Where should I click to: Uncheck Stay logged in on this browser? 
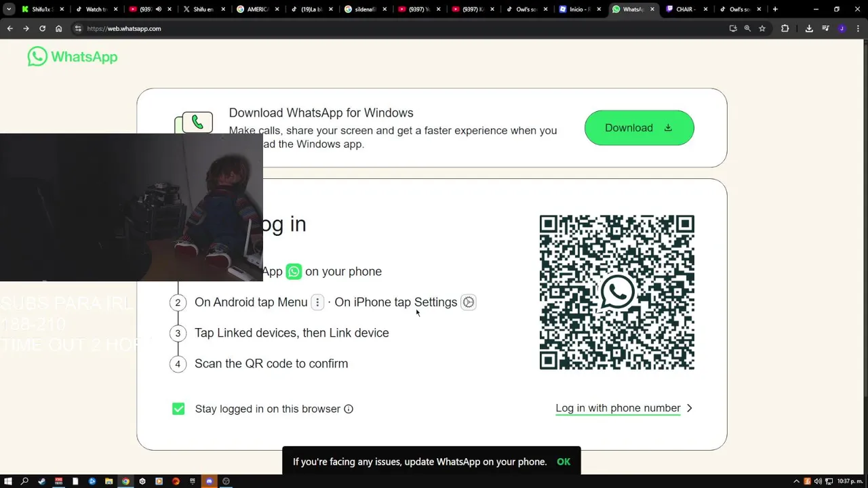[178, 409]
